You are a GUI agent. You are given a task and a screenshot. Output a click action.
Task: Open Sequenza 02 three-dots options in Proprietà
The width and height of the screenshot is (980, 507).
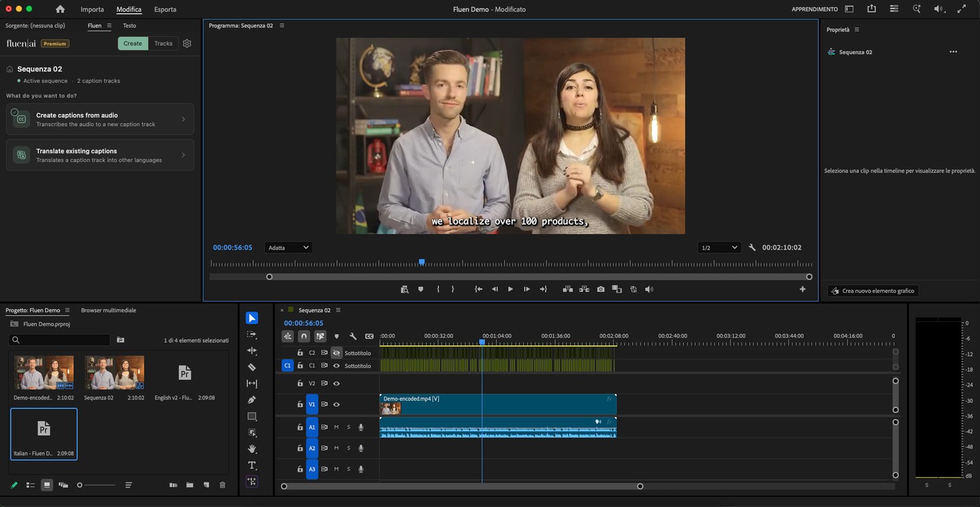pyautogui.click(x=953, y=52)
